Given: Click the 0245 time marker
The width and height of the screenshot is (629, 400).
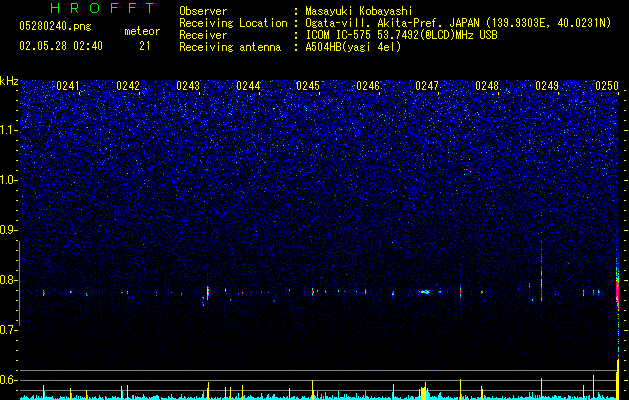Looking at the screenshot, I should coord(308,85).
